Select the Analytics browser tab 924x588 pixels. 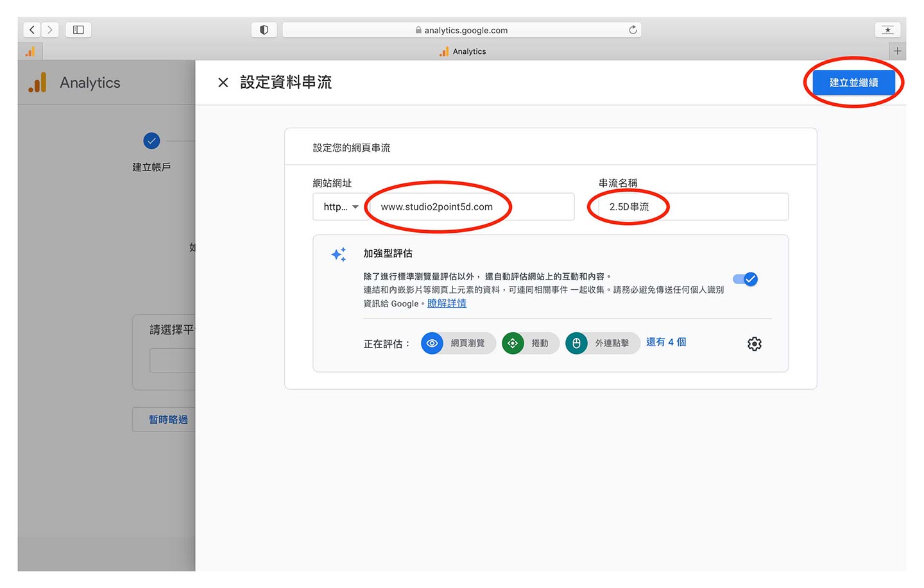[x=463, y=51]
